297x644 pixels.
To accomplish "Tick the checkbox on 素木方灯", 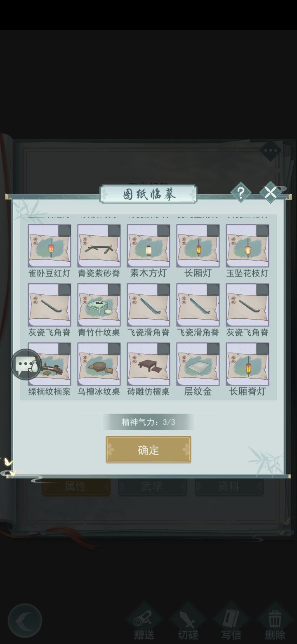I will 163,231.
